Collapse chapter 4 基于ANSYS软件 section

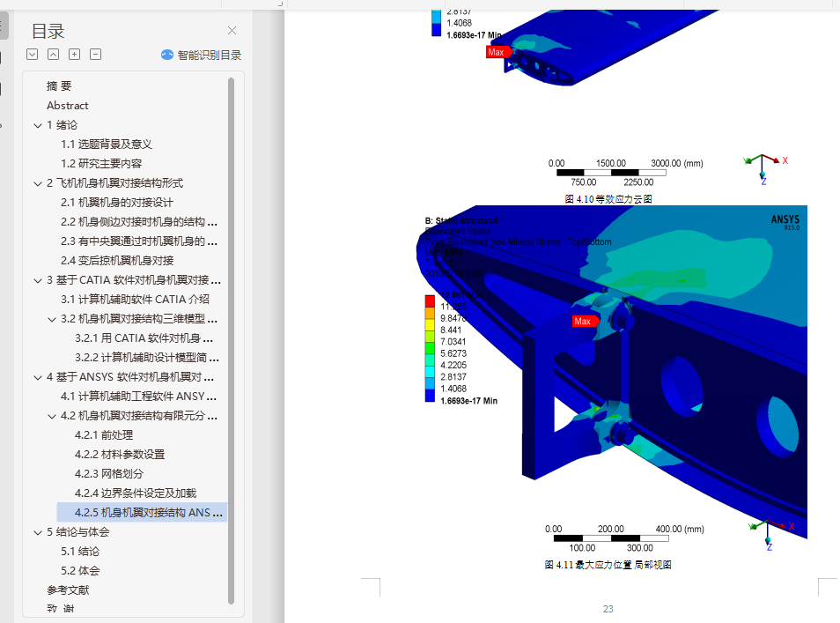tap(38, 377)
